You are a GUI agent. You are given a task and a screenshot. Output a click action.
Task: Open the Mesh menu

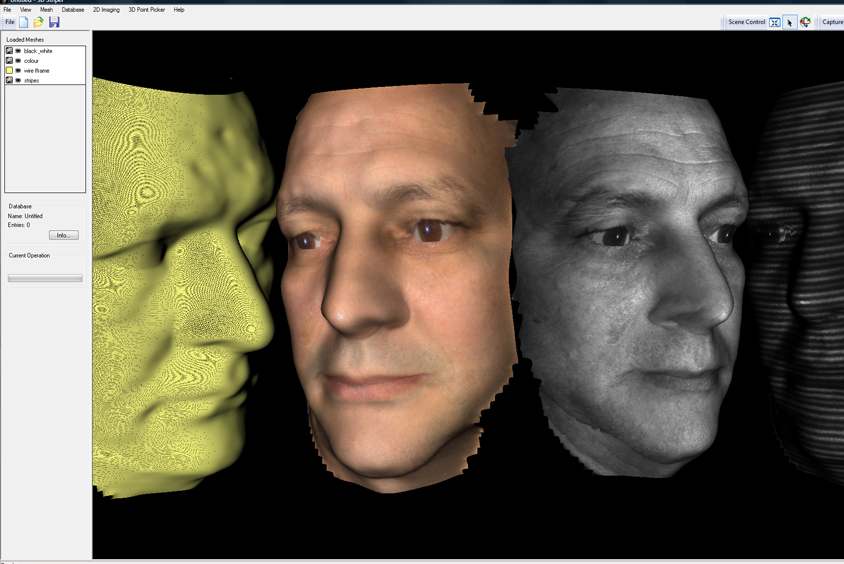point(46,10)
